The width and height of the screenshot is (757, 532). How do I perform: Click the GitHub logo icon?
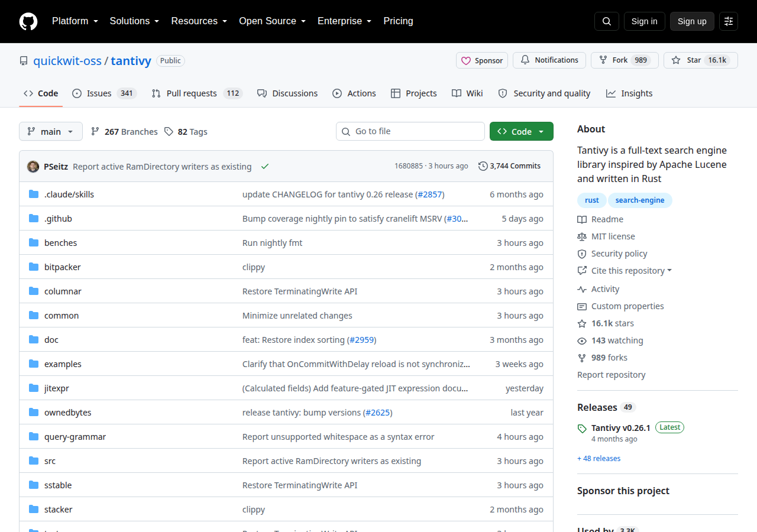[28, 21]
